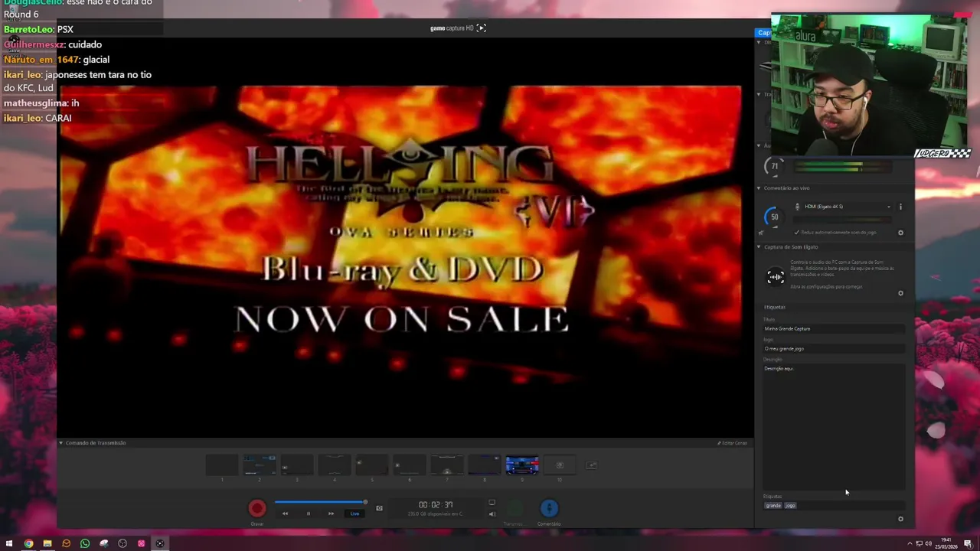Screen dimensions: 980x551
Task: Jump to Live view
Action: pyautogui.click(x=354, y=514)
